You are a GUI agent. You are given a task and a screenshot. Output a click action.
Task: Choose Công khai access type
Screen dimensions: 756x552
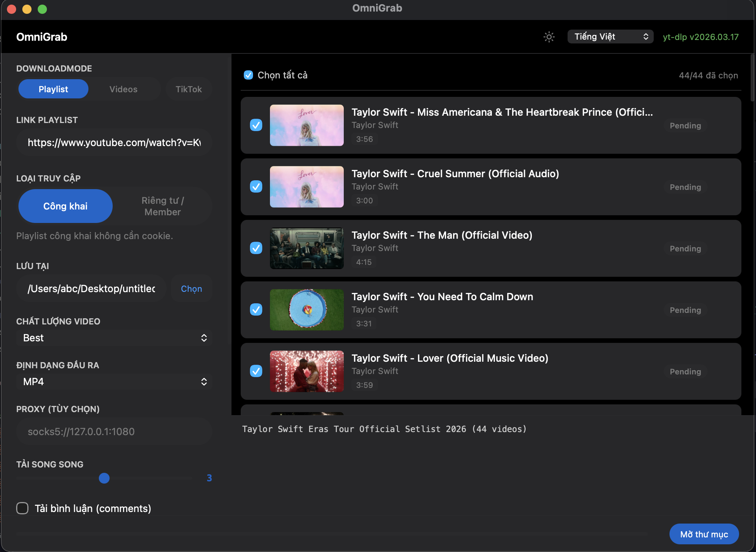[x=65, y=206]
